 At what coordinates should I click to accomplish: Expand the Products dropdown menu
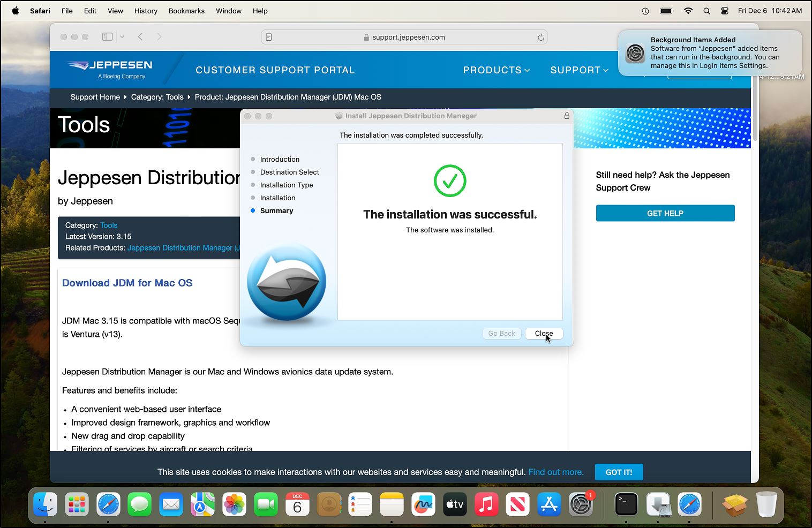point(496,70)
